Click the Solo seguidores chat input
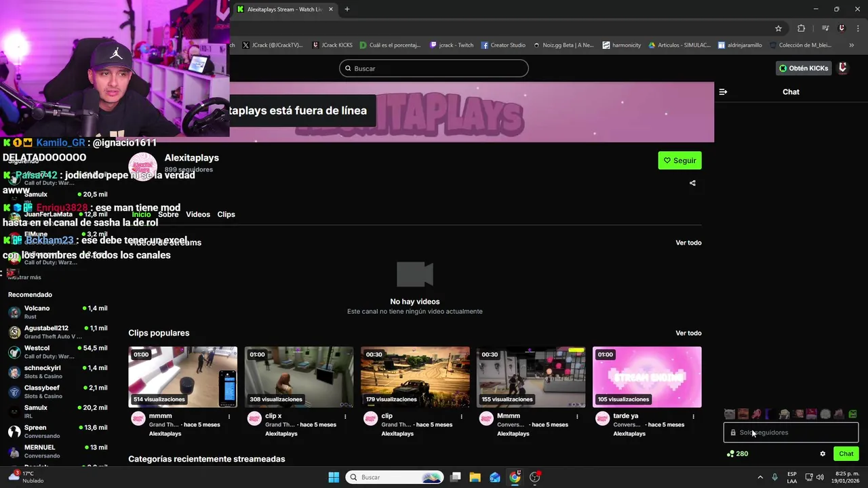This screenshot has height=488, width=868. point(791,432)
